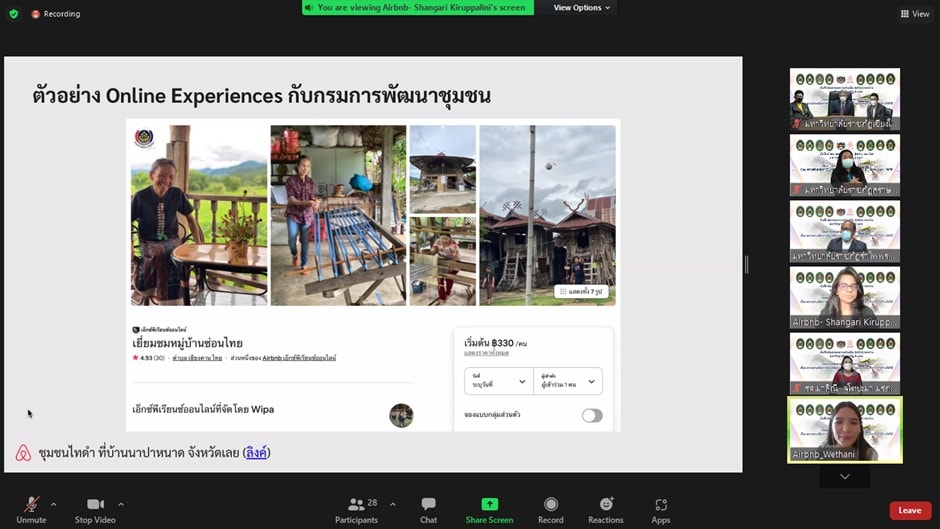The width and height of the screenshot is (940, 529).
Task: Select the top participant video tile
Action: click(x=845, y=99)
